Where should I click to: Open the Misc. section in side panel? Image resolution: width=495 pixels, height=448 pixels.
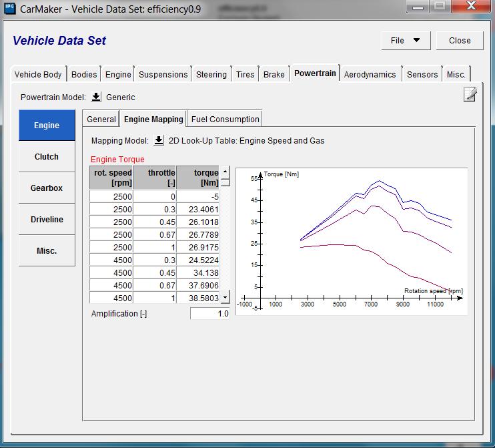pos(47,250)
